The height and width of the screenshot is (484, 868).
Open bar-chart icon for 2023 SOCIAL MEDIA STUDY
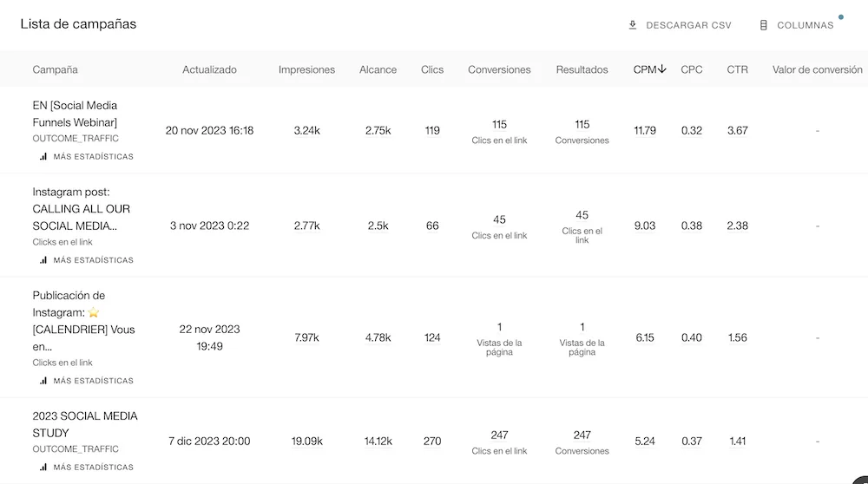tap(43, 467)
